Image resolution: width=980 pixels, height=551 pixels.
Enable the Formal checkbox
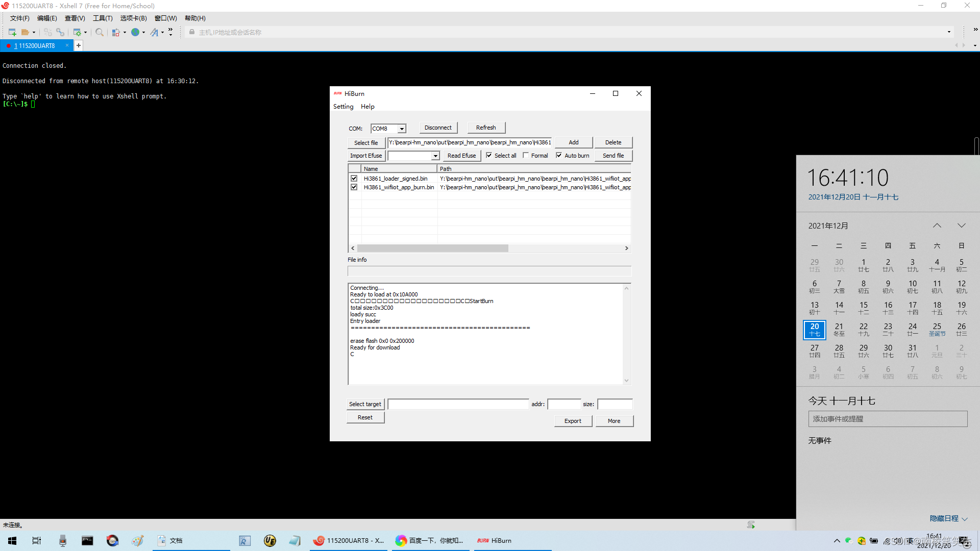(x=526, y=156)
